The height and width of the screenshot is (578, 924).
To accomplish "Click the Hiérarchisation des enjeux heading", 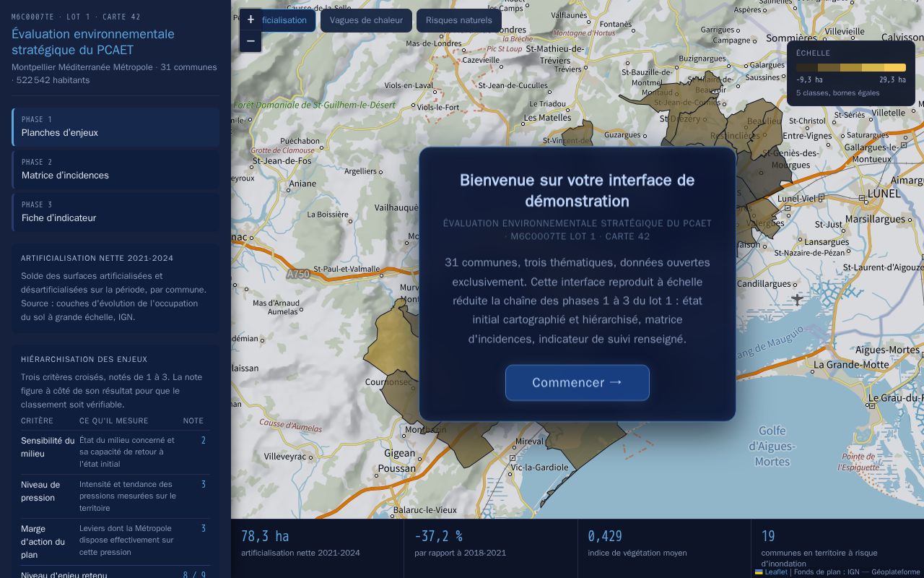I will [x=84, y=360].
